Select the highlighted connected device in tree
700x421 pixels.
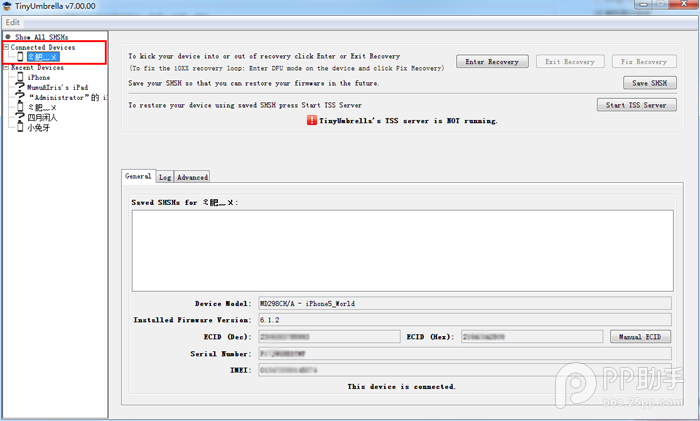pos(43,57)
